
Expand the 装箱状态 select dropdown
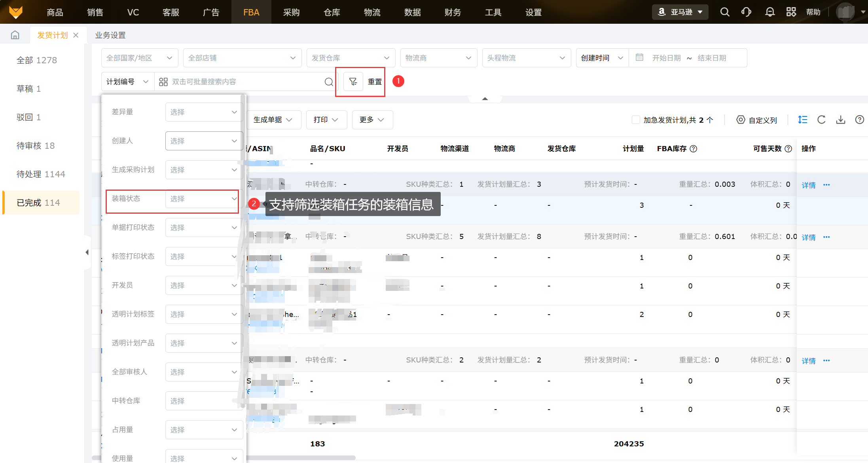coord(203,199)
